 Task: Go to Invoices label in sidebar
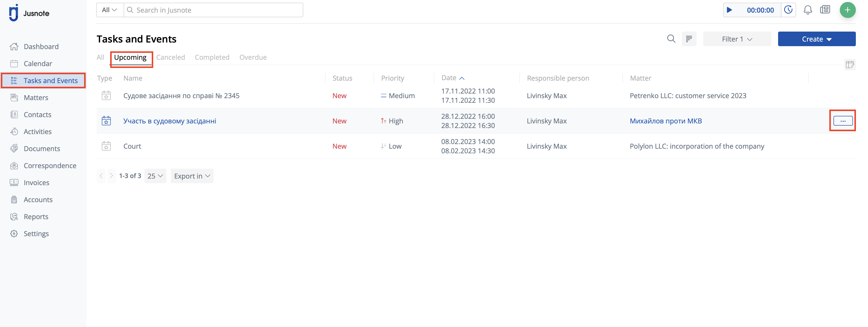[36, 182]
